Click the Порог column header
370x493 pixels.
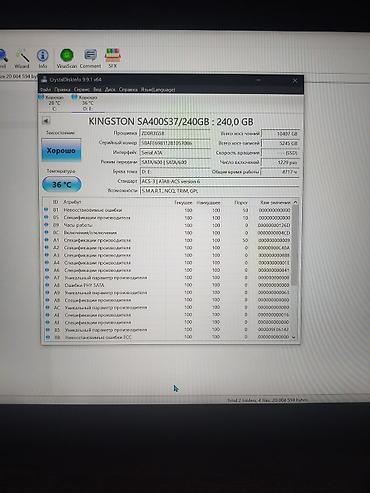pyautogui.click(x=241, y=202)
